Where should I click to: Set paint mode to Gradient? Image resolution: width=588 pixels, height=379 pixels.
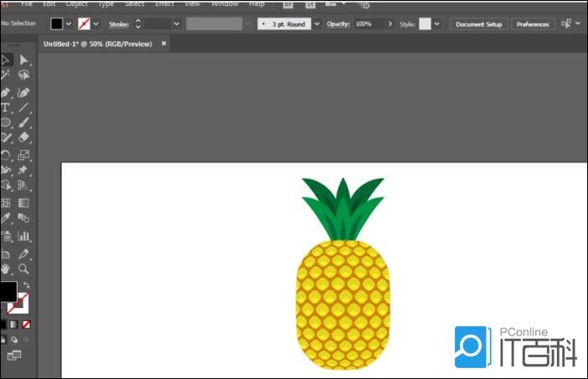pos(14,324)
